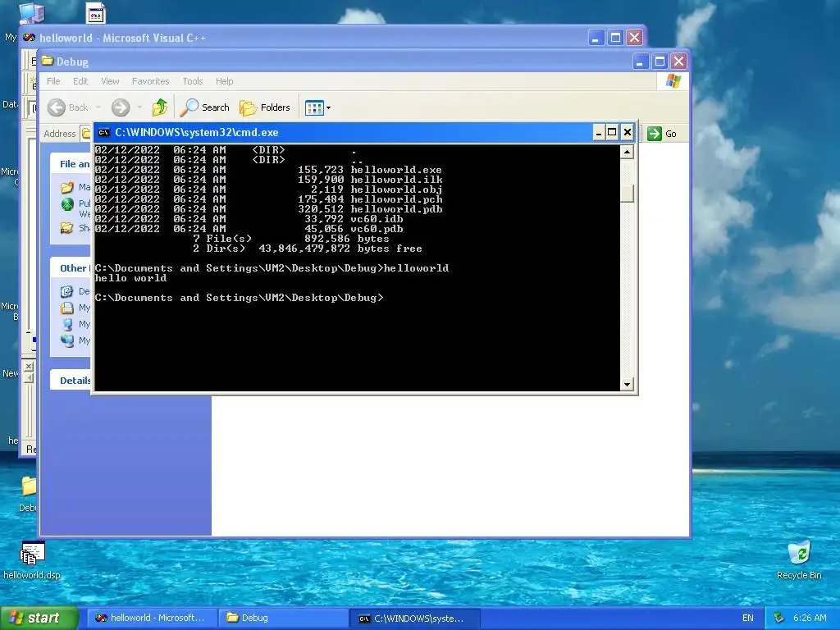Click the File and Folder Tasks header

71,164
